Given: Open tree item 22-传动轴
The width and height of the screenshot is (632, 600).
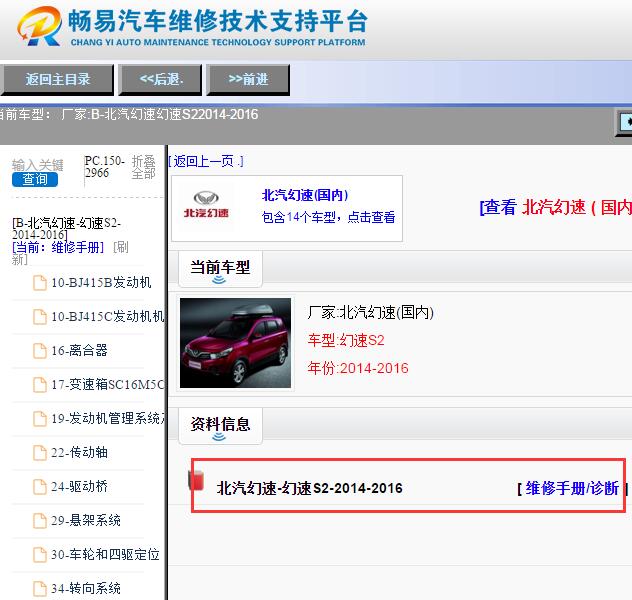Looking at the screenshot, I should 79,453.
